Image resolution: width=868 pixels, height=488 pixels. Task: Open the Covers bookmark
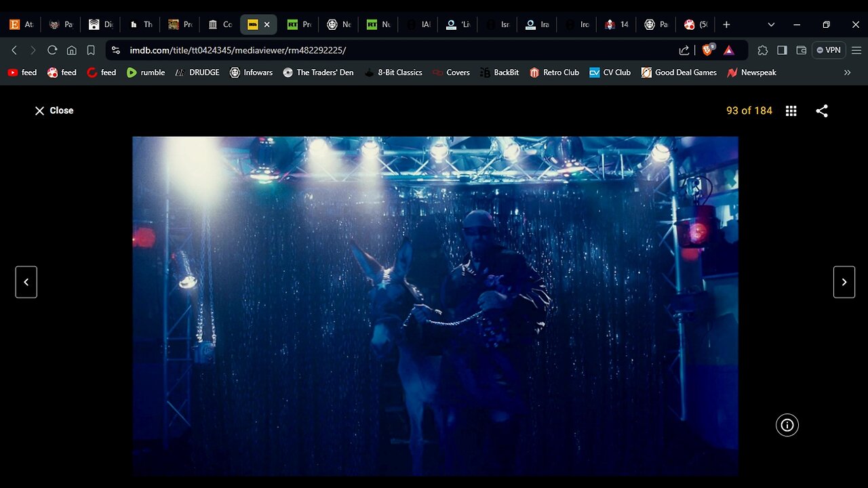(450, 73)
